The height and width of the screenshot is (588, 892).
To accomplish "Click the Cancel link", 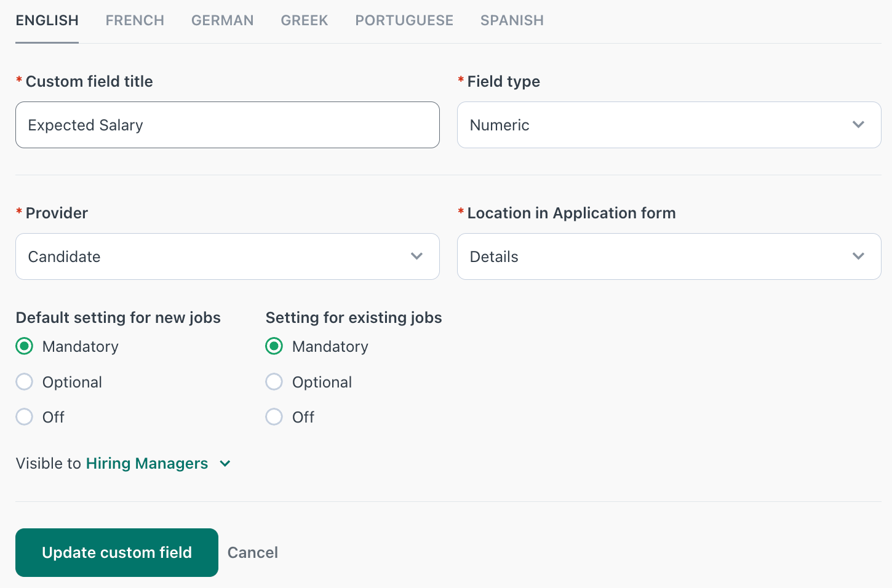I will coord(252,552).
